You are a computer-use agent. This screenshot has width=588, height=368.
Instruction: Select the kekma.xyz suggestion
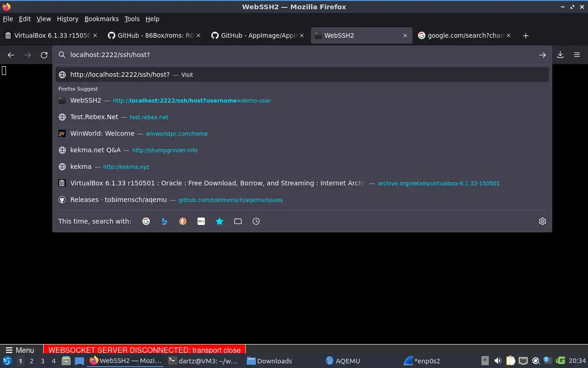point(302,167)
